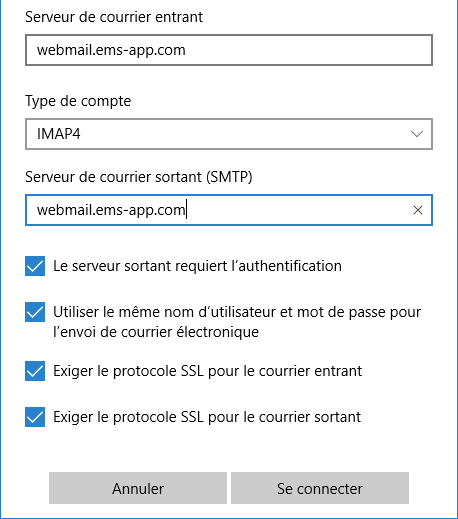Expand account type list via chevron arrow
The image size is (458, 519).
417,134
